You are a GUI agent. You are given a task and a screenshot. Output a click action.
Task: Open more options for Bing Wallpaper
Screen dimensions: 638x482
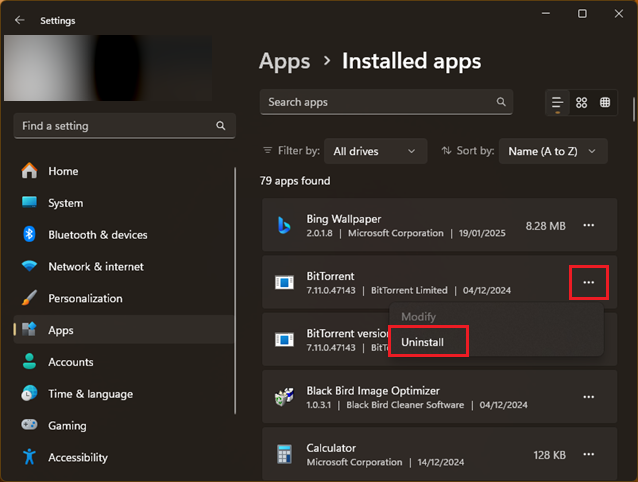588,225
